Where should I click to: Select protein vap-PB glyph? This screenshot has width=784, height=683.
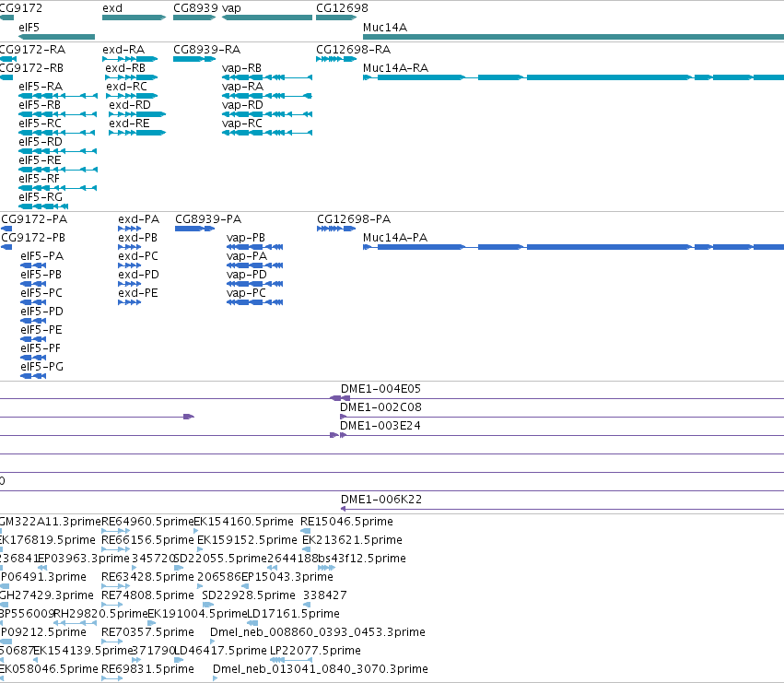click(x=255, y=247)
